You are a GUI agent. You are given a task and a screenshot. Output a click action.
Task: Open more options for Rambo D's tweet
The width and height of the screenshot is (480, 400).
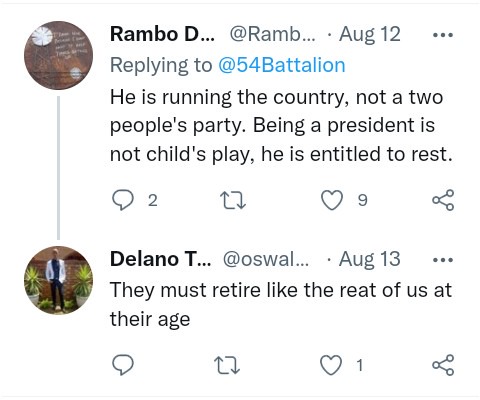point(443,35)
